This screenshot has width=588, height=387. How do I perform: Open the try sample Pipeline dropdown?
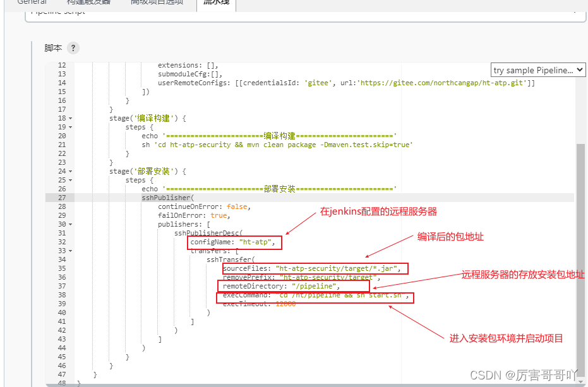(x=538, y=70)
